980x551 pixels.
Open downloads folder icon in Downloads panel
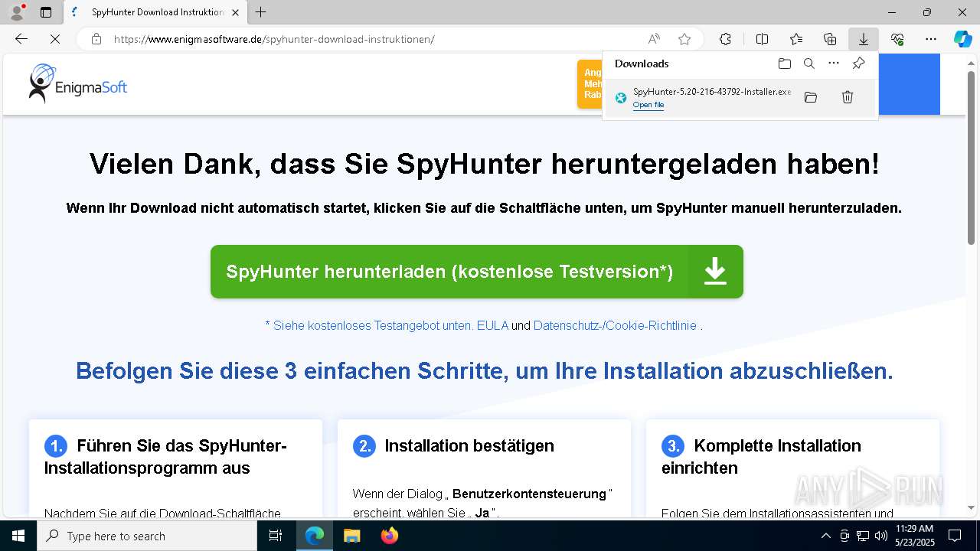pyautogui.click(x=784, y=64)
